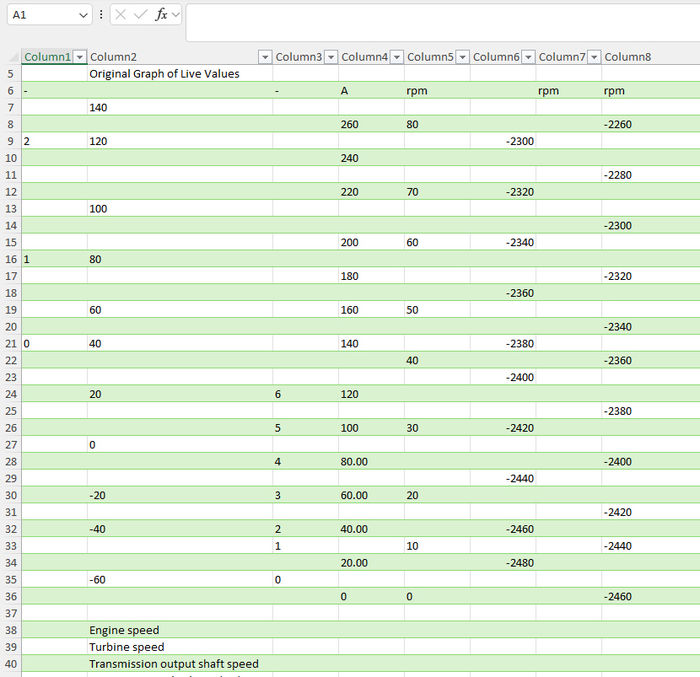Open Column2 filter dropdown

(x=265, y=57)
